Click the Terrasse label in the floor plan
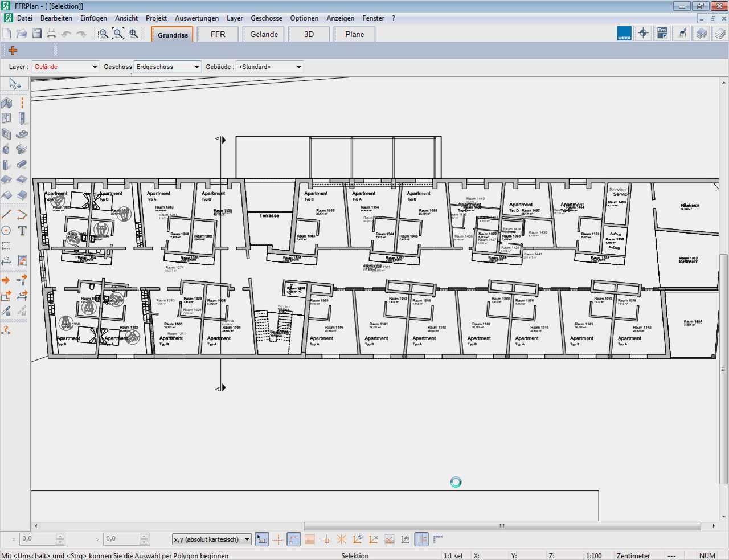The width and height of the screenshot is (729, 560). click(x=269, y=215)
